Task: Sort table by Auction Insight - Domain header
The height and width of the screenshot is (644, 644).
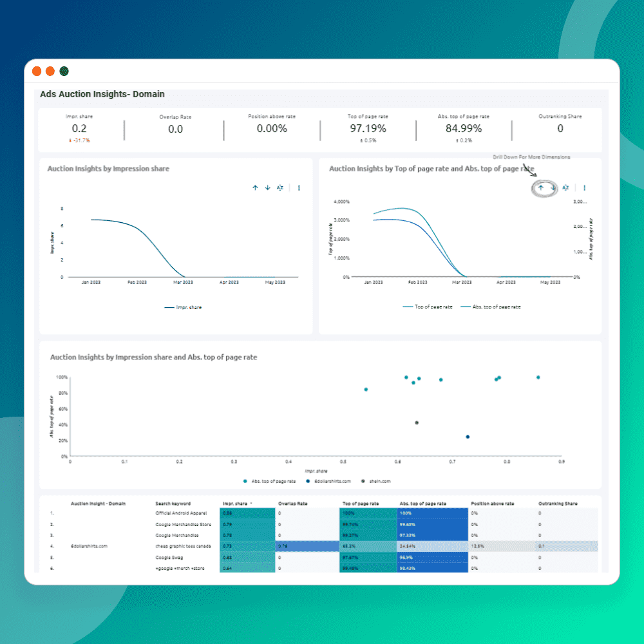Action: tap(98, 504)
